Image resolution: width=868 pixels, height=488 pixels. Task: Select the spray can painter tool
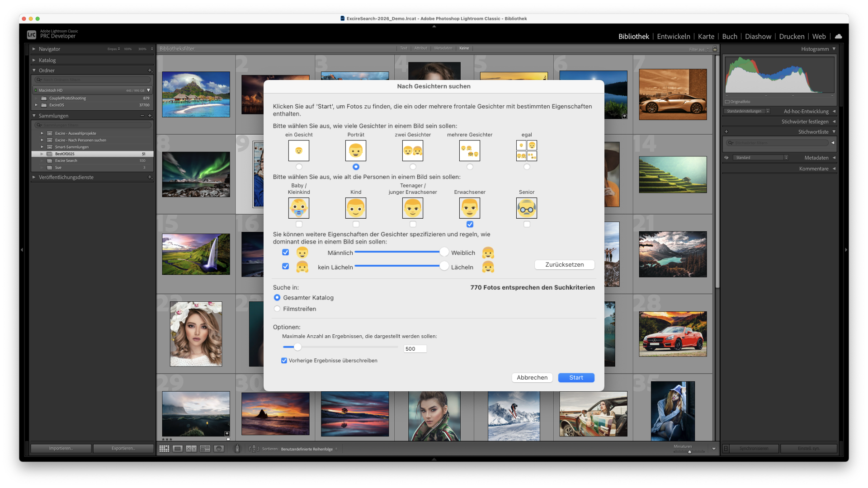(x=237, y=449)
